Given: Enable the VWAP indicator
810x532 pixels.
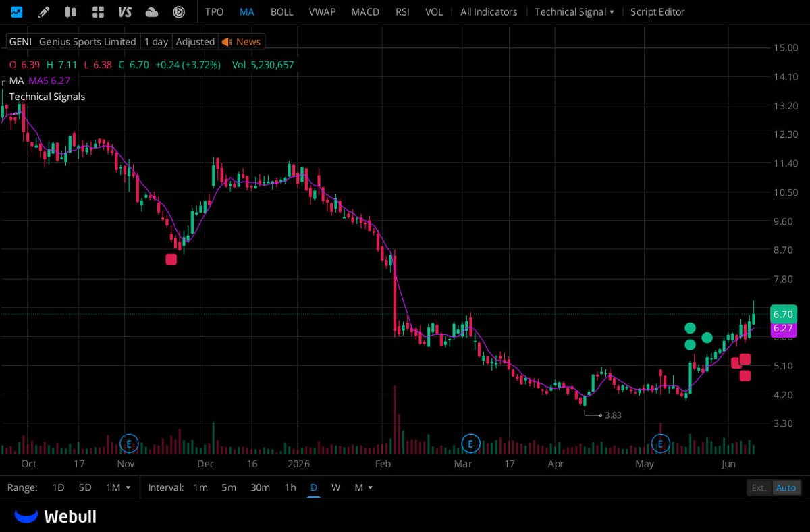Looking at the screenshot, I should point(322,11).
